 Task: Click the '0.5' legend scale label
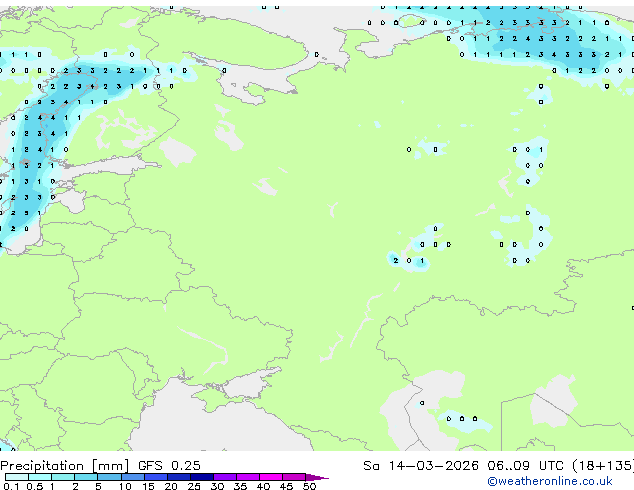click(35, 486)
